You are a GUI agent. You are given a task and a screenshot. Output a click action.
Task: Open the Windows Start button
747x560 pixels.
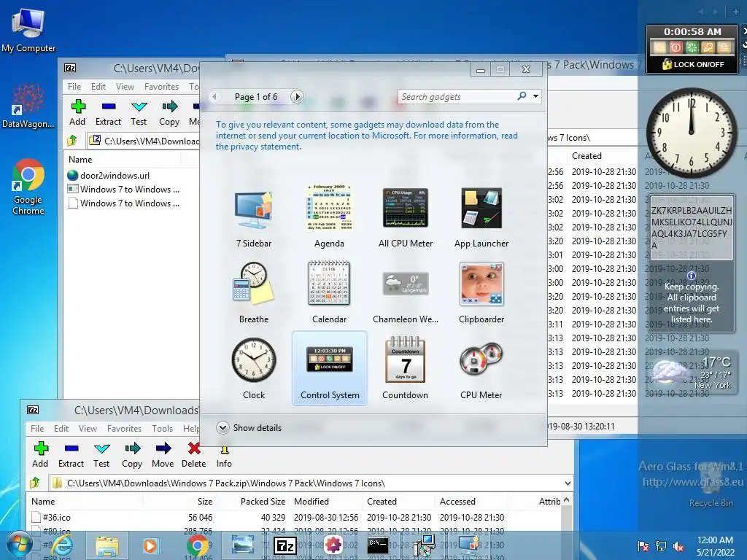pyautogui.click(x=18, y=545)
